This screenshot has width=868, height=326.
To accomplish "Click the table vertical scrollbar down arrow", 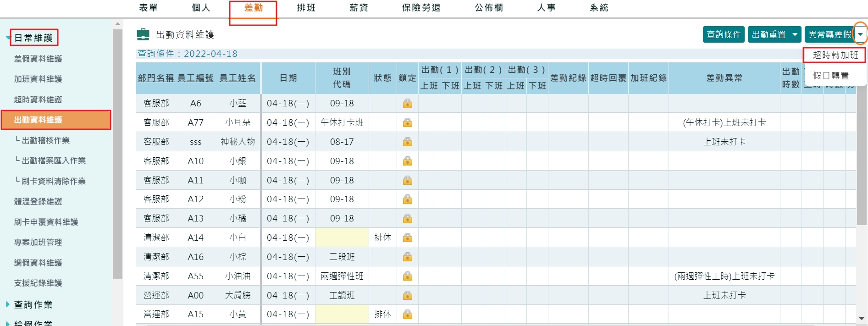I will pos(862,318).
